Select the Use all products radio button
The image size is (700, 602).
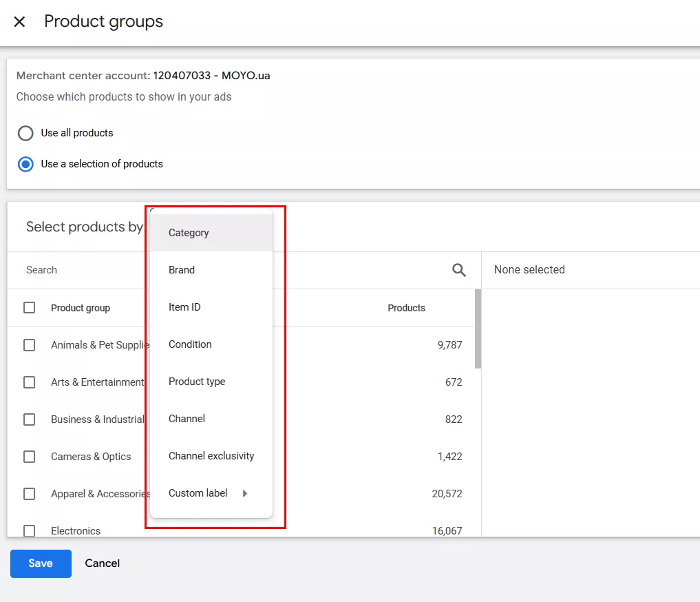click(25, 133)
